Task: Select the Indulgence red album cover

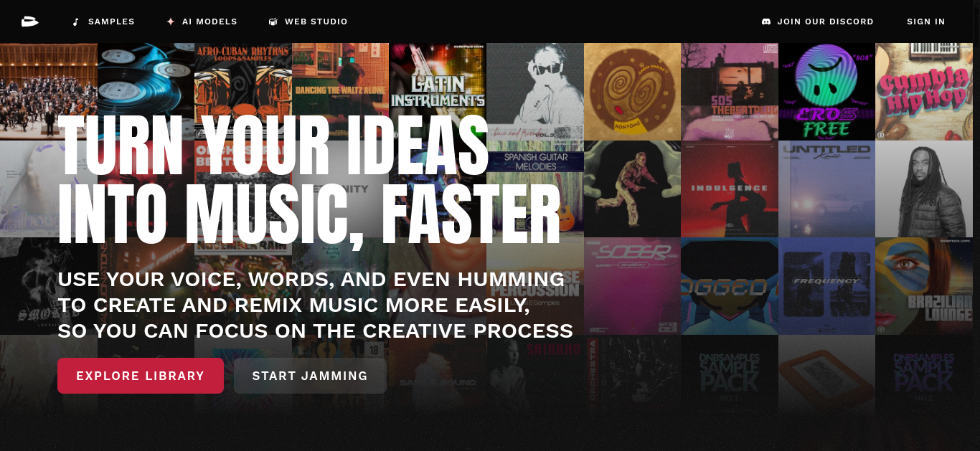Action: [730, 189]
